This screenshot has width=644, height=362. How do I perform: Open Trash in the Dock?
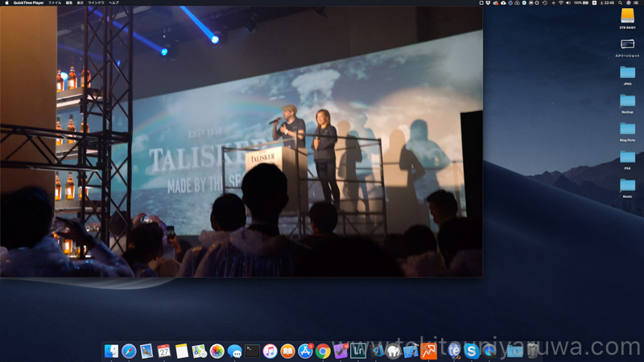(x=533, y=351)
